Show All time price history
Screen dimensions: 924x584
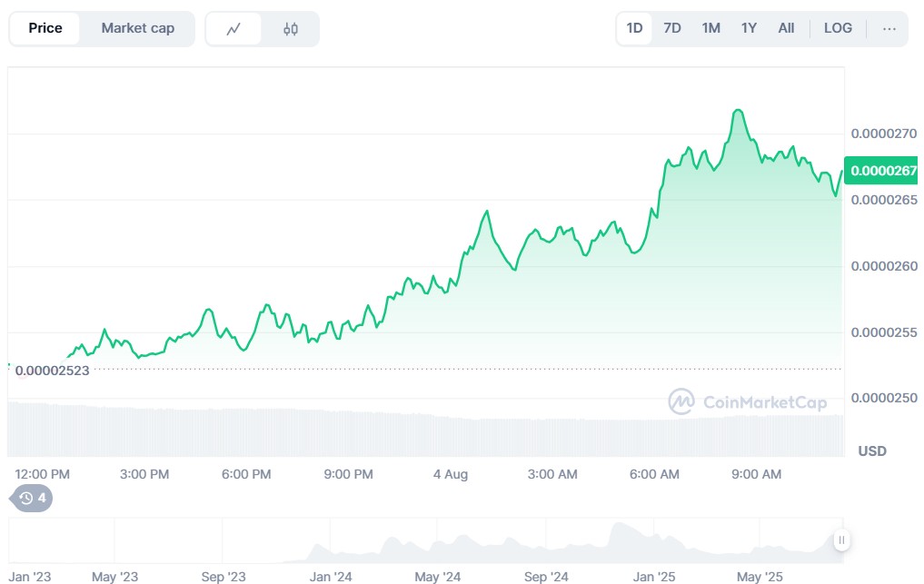786,28
